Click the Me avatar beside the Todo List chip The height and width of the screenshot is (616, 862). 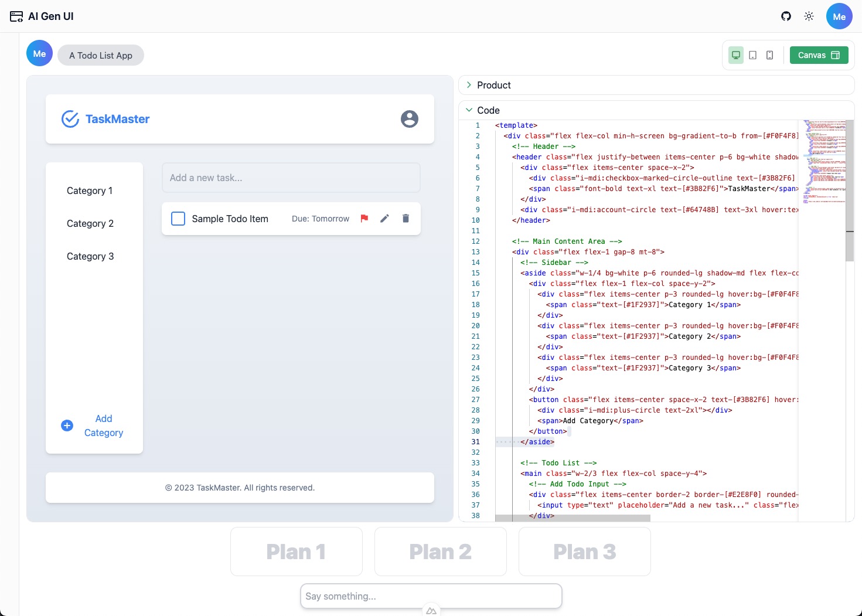point(39,53)
